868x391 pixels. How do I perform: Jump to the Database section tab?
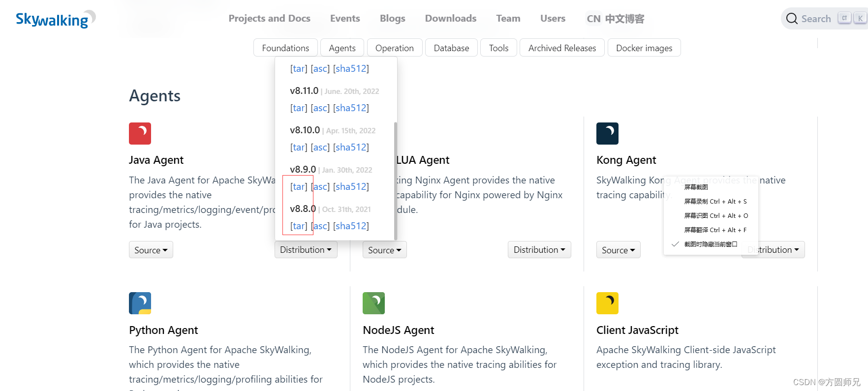(x=451, y=48)
